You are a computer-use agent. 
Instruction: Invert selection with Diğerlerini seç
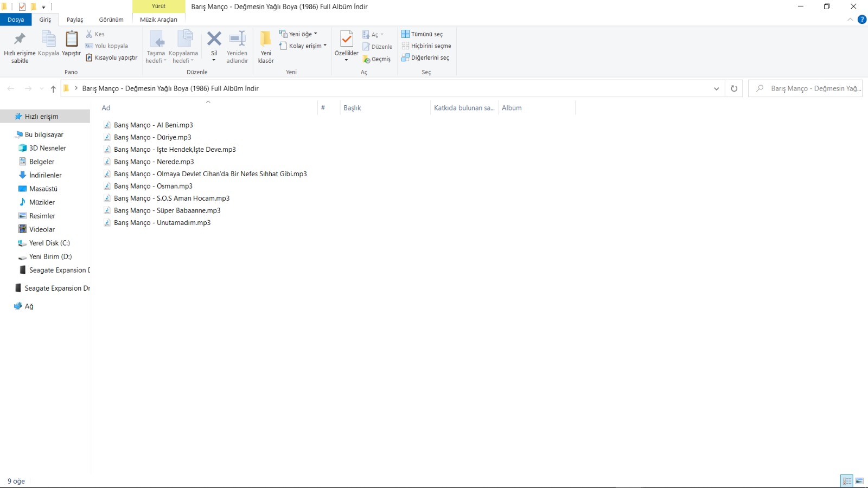point(425,58)
